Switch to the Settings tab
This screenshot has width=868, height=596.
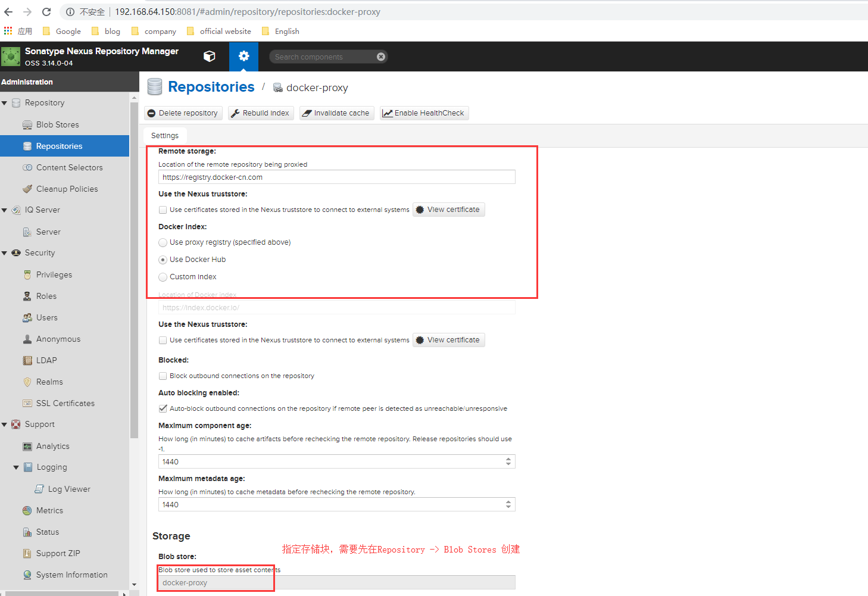[x=165, y=136]
